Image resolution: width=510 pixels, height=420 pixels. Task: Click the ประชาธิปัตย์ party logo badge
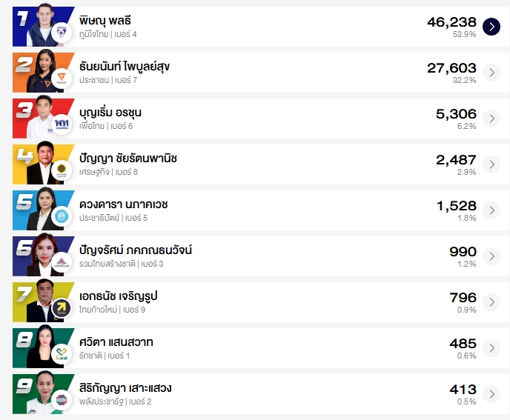point(62,217)
